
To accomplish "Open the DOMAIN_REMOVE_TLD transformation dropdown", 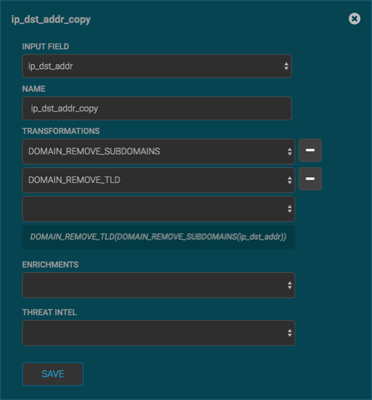I will (x=158, y=180).
